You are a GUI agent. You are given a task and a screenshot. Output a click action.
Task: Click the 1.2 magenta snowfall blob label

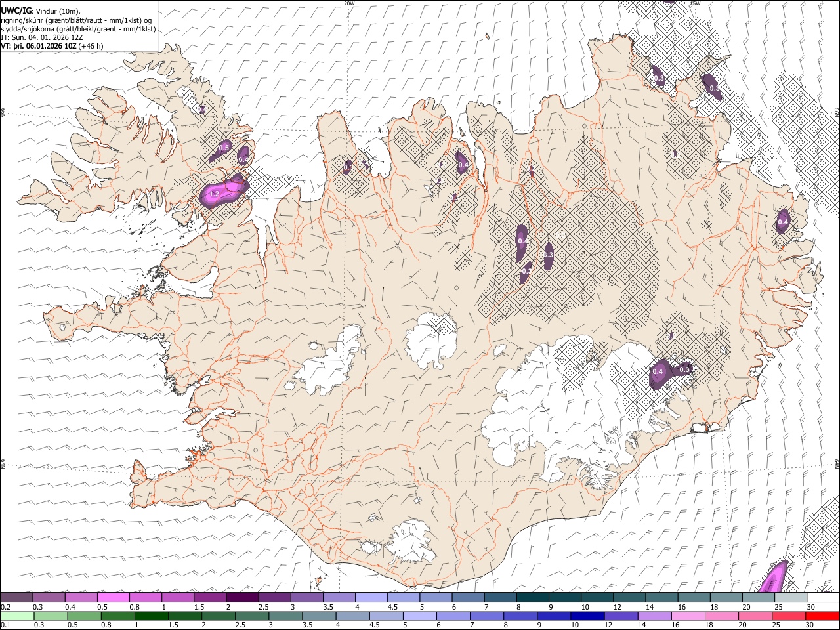click(214, 194)
